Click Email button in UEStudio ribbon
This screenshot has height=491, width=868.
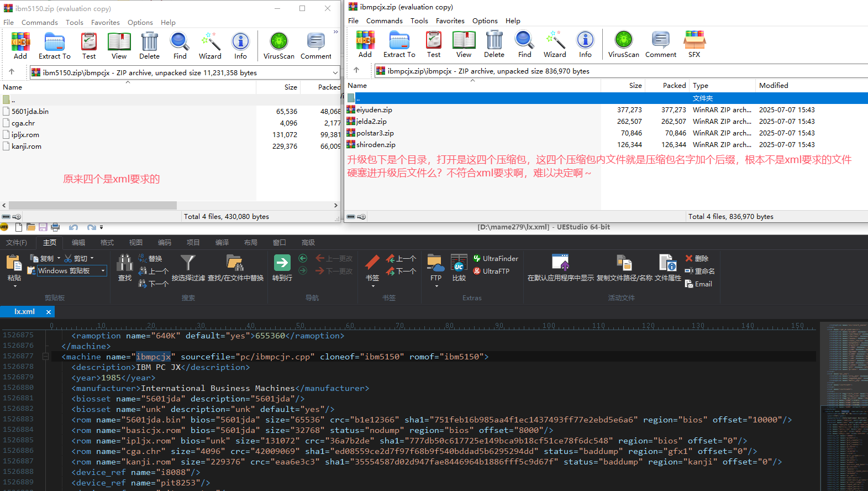[698, 284]
